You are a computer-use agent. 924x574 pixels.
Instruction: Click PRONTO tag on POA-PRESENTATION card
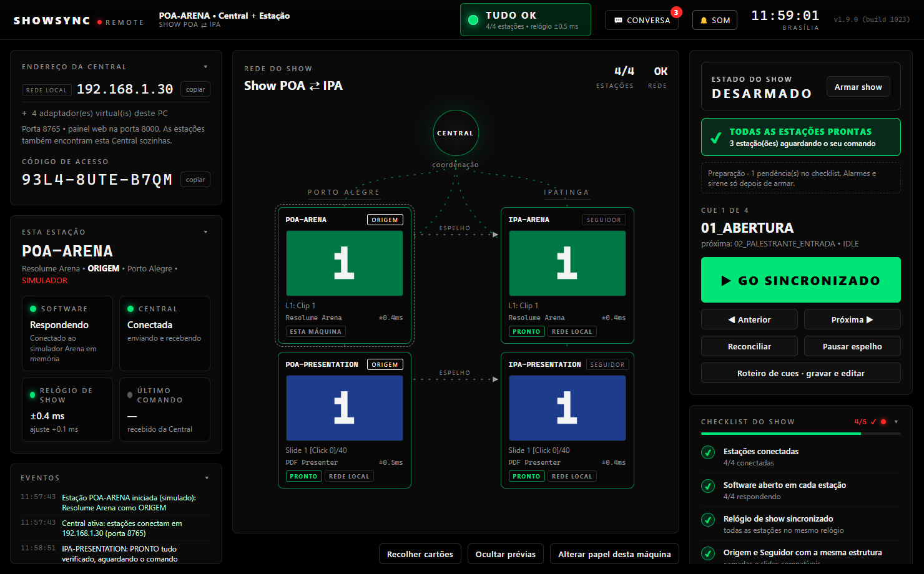click(303, 476)
